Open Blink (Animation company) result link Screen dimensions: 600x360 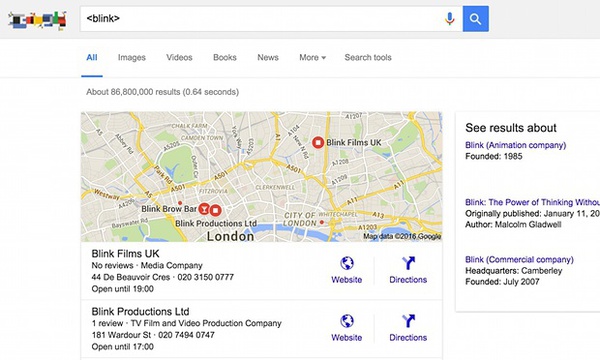click(x=515, y=145)
